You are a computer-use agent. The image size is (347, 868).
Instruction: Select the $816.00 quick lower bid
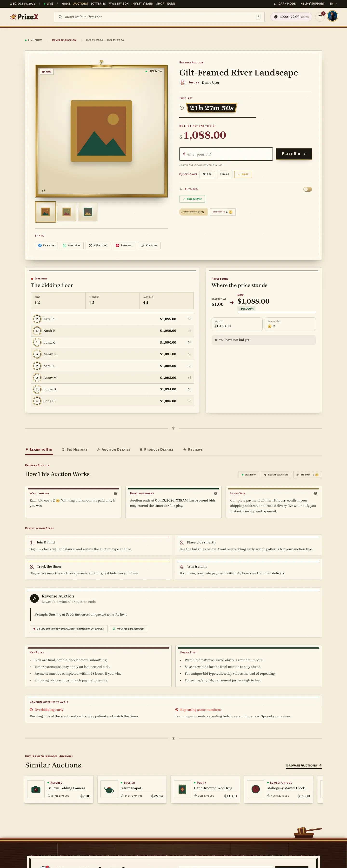[207, 174]
